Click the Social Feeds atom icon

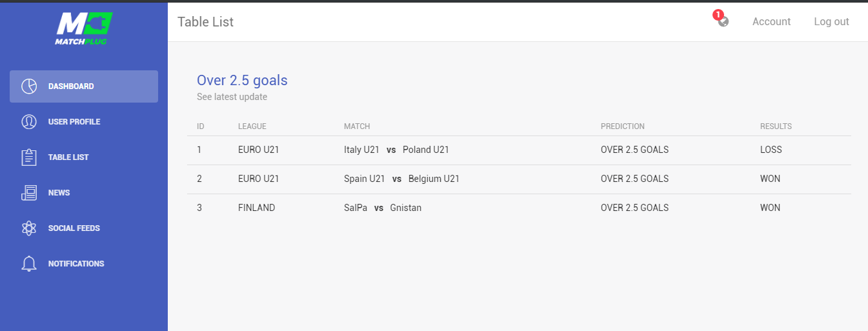pos(29,228)
